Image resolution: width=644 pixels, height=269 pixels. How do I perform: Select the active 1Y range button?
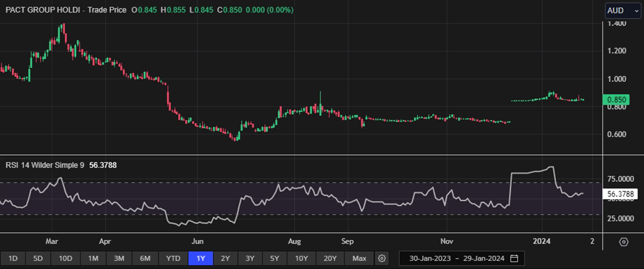click(x=200, y=258)
